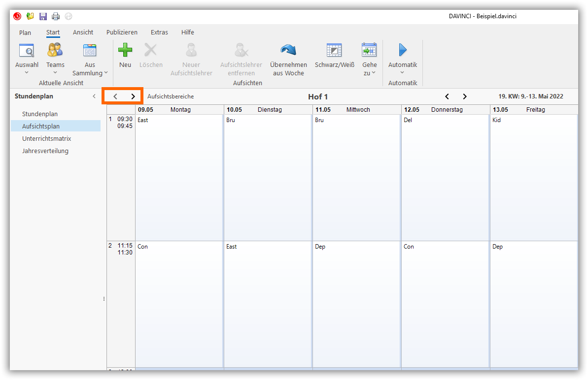
Task: Click the save disk icon in title bar
Action: click(x=43, y=16)
